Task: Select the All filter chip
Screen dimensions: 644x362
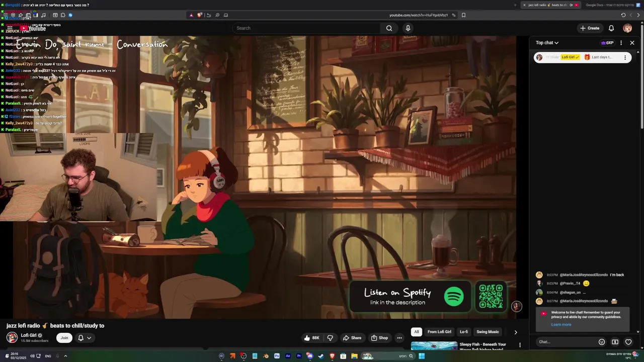Action: [416, 332]
